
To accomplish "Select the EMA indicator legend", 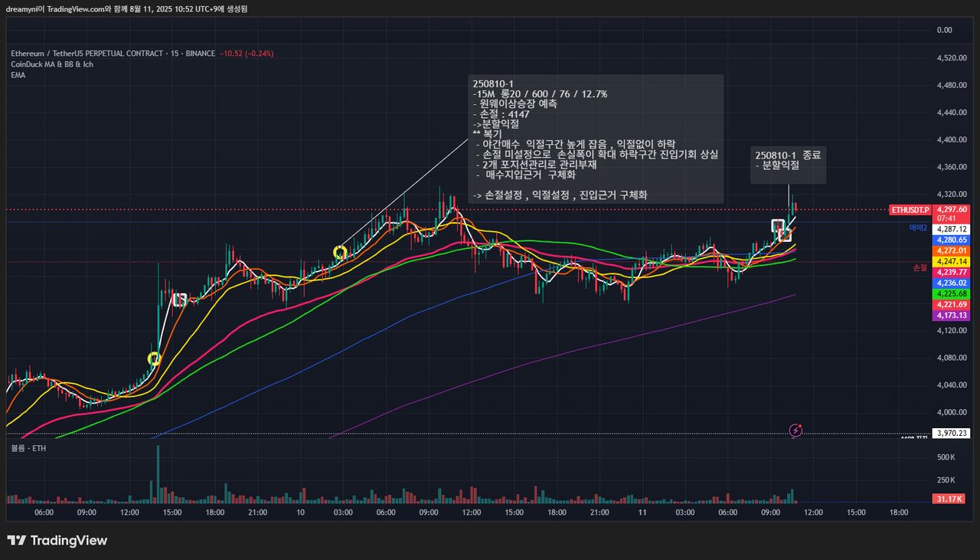I will tap(18, 75).
